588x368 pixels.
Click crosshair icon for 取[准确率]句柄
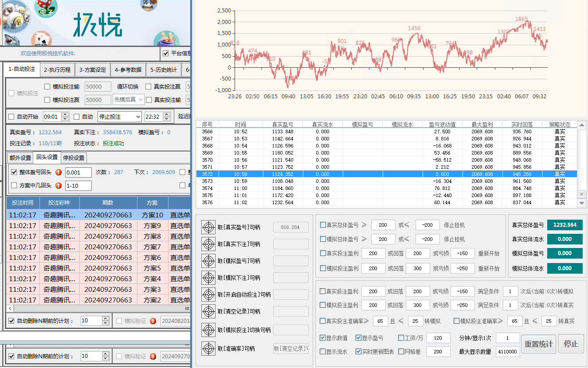[x=208, y=349]
